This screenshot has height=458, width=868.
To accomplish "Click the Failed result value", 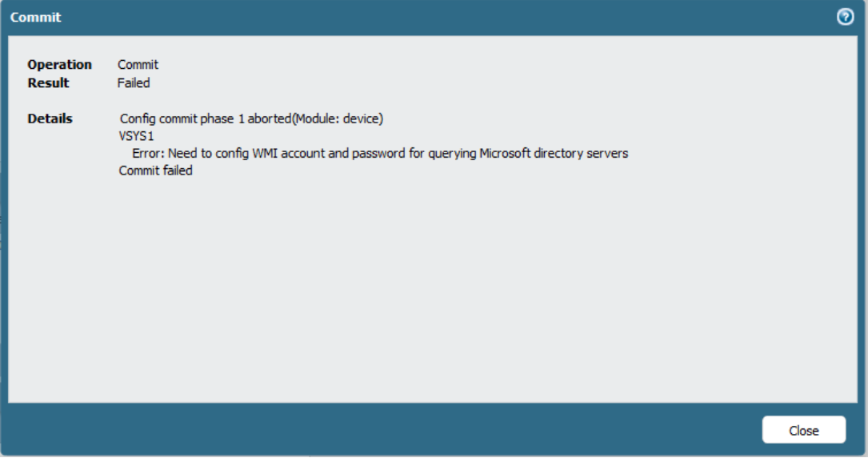I will 134,83.
